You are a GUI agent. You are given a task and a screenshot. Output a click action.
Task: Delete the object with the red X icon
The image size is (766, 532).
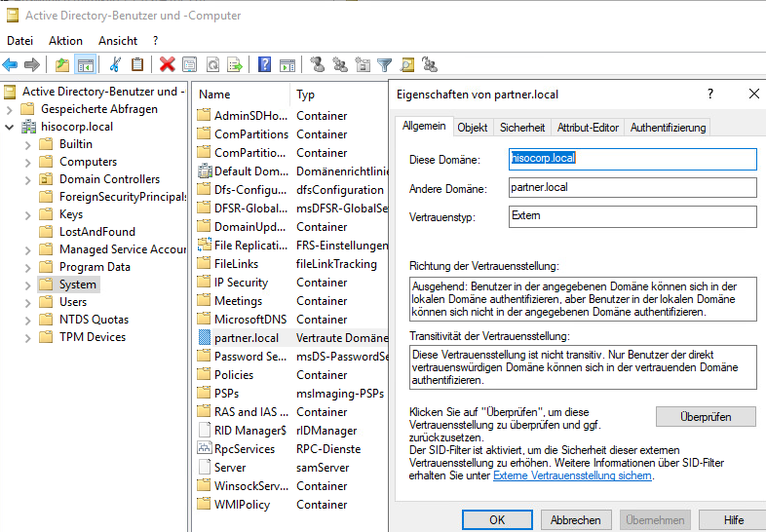pyautogui.click(x=167, y=64)
